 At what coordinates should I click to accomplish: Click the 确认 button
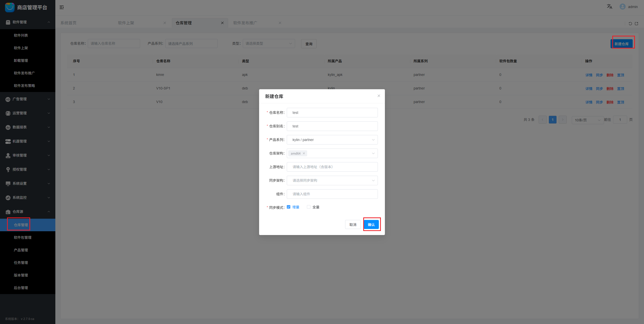(371, 224)
